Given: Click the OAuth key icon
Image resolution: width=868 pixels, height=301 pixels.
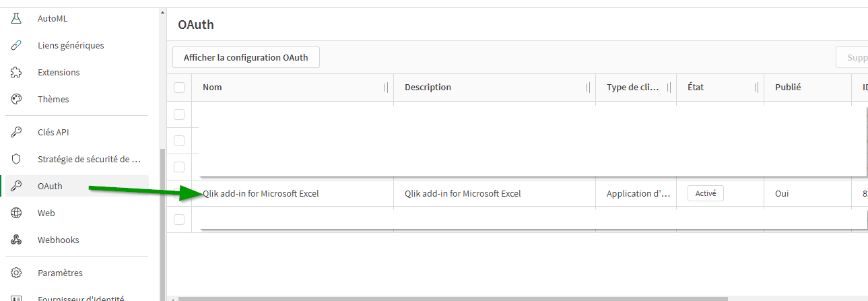Looking at the screenshot, I should [17, 187].
